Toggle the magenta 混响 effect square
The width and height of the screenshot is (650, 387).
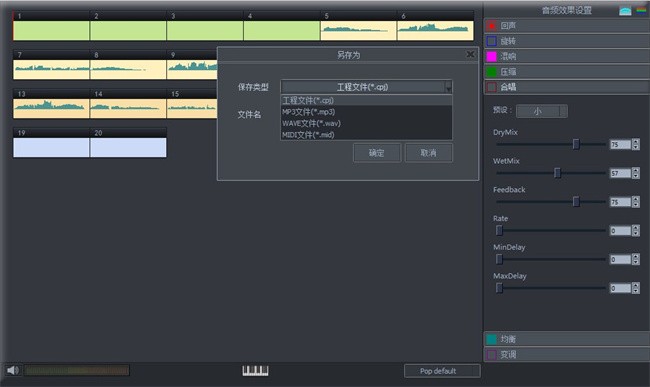pos(492,56)
